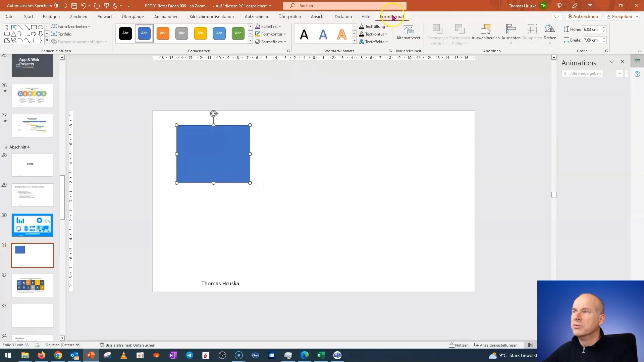This screenshot has height=362, width=644.
Task: Apply black WordArt style A
Action: point(304,34)
